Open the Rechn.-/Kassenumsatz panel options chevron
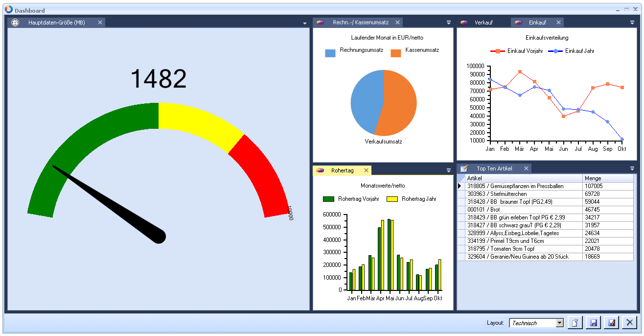Viewport: 644px width, 336px height. (x=448, y=22)
